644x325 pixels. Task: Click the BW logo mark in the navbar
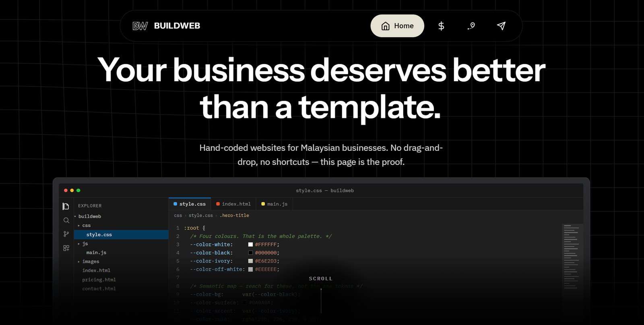coord(140,26)
